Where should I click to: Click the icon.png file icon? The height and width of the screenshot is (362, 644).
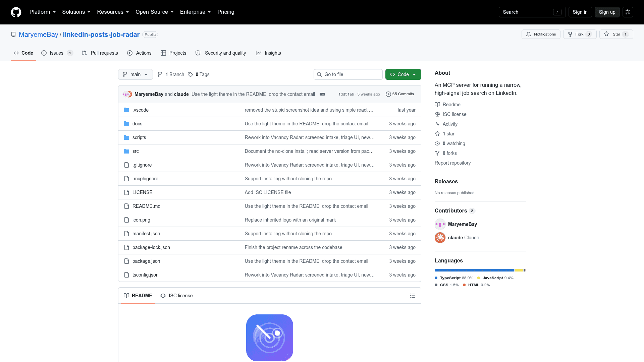click(x=126, y=220)
